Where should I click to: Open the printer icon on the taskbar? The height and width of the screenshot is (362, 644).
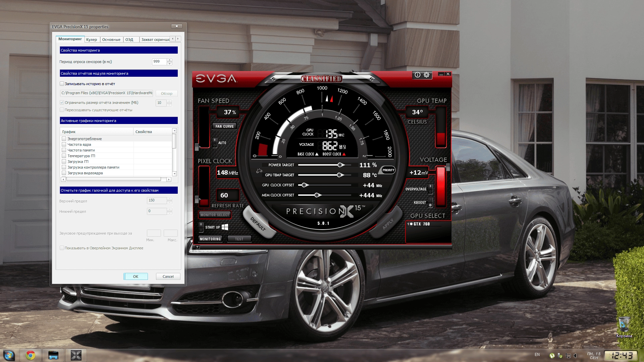(x=53, y=355)
